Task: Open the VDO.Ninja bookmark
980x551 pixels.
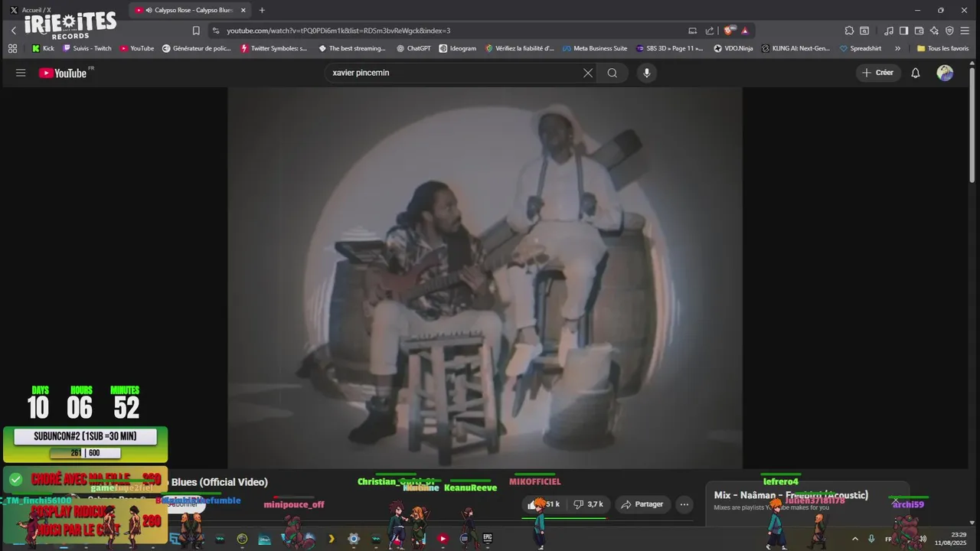Action: 733,48
